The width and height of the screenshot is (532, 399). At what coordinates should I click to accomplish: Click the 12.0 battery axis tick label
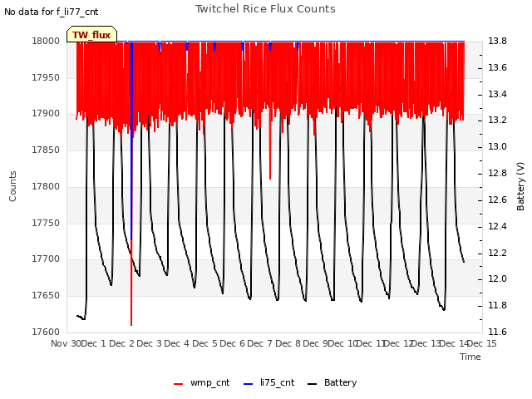(497, 279)
